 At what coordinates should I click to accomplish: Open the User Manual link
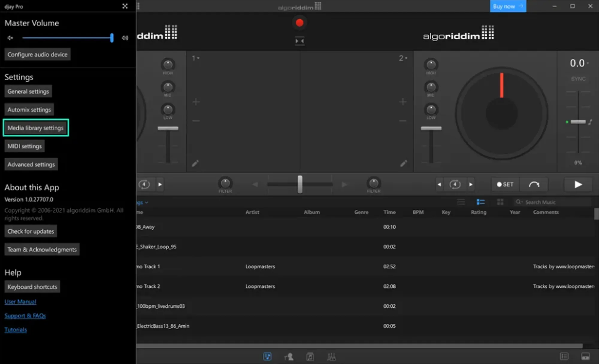tap(20, 301)
